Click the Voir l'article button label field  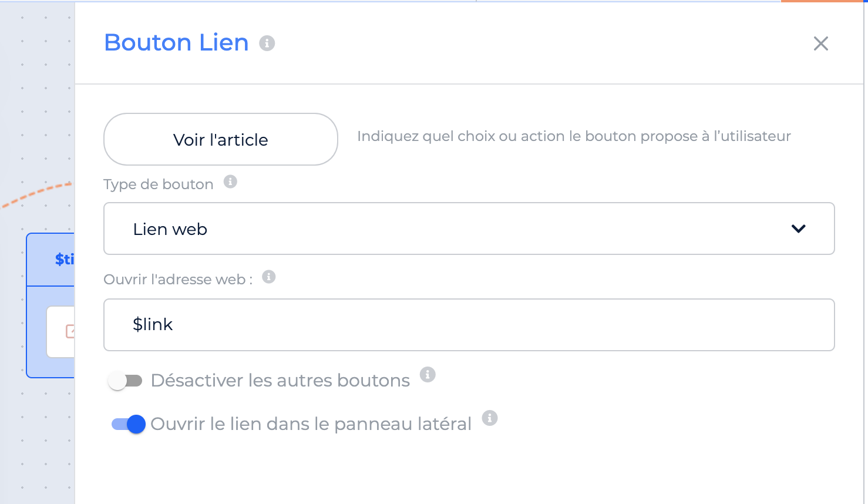pyautogui.click(x=221, y=139)
